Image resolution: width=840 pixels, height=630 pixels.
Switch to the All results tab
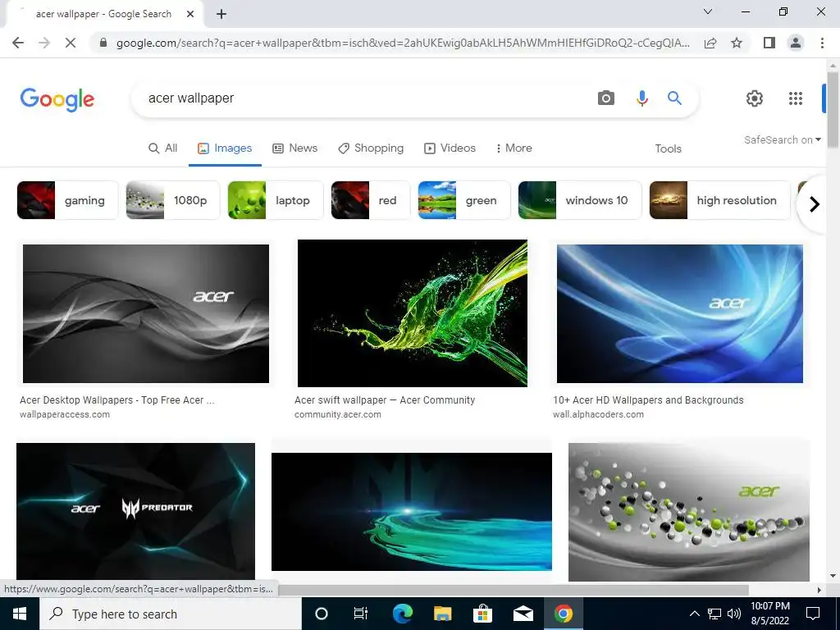(x=162, y=148)
